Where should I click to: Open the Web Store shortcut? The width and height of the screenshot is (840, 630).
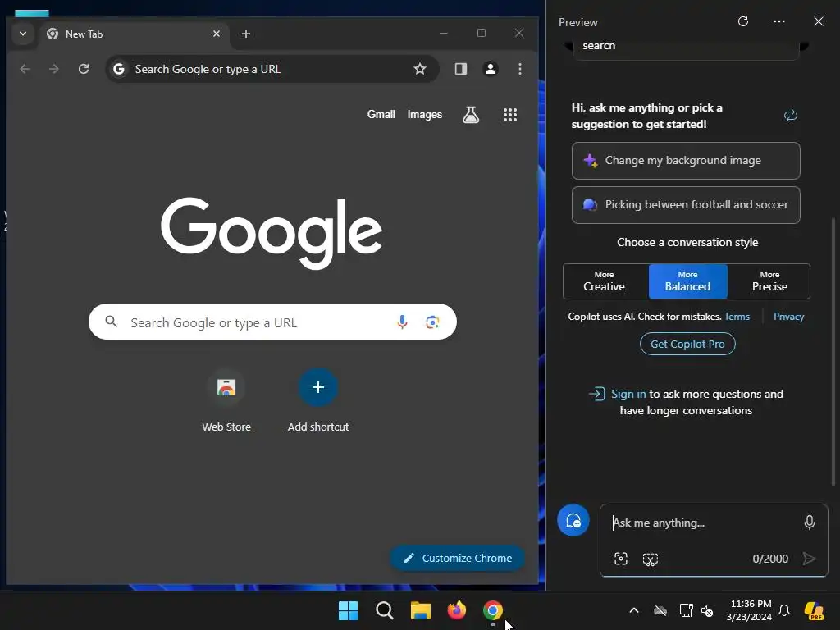[226, 400]
